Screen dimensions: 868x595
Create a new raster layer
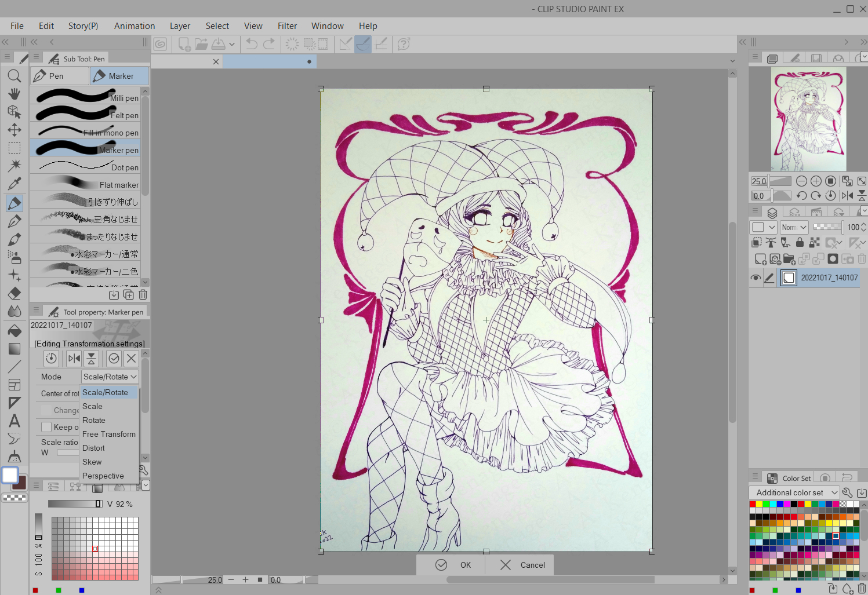pos(760,259)
